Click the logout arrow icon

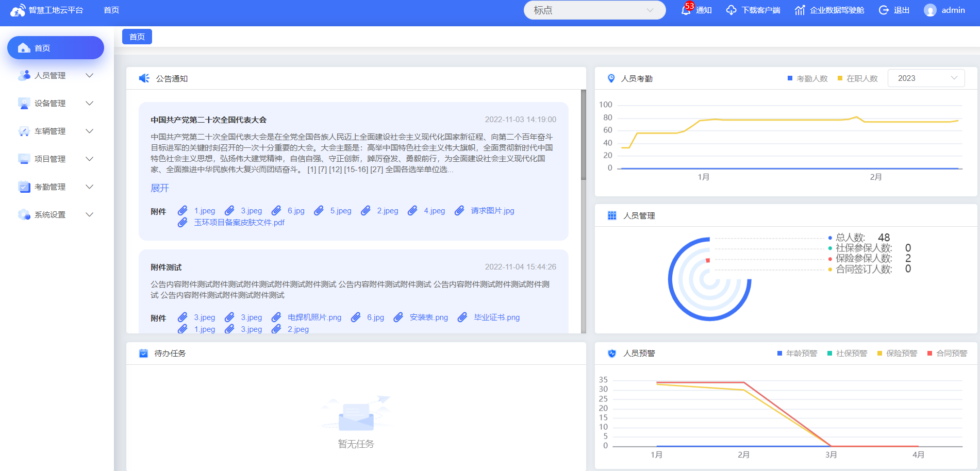click(884, 10)
